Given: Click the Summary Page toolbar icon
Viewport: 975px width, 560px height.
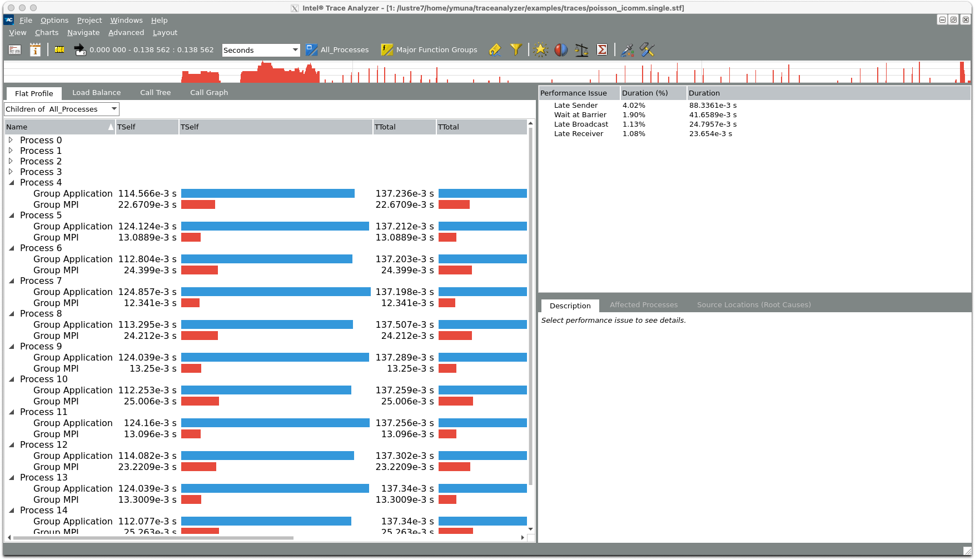Looking at the screenshot, I should pyautogui.click(x=15, y=50).
